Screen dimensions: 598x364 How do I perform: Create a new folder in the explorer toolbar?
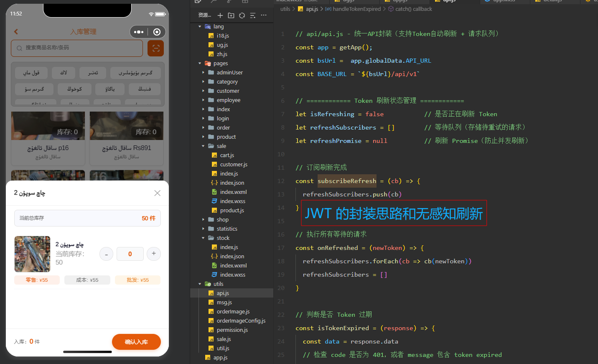(231, 15)
